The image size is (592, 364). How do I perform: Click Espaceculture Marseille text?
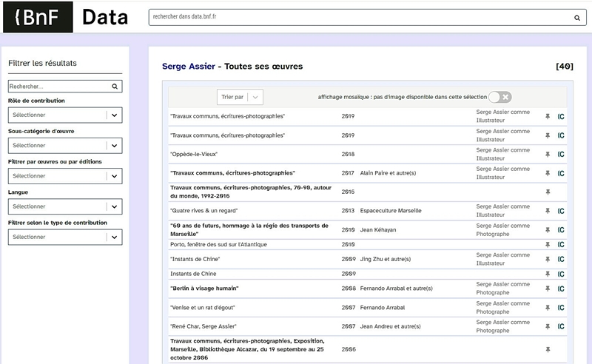click(391, 211)
